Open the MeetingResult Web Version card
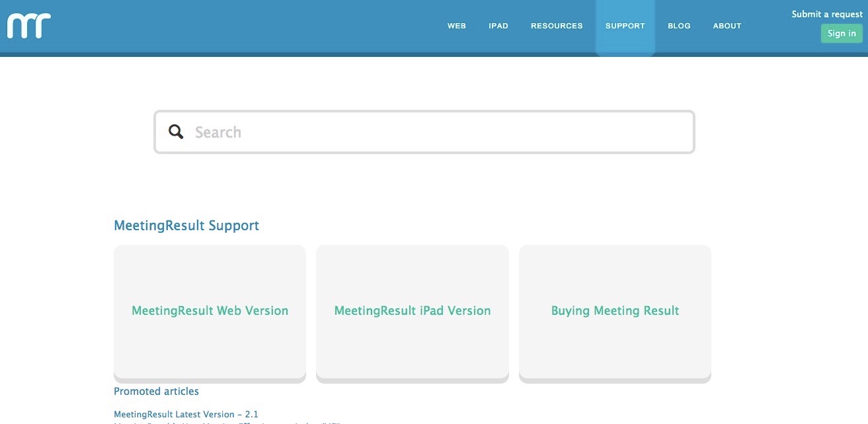 210,311
